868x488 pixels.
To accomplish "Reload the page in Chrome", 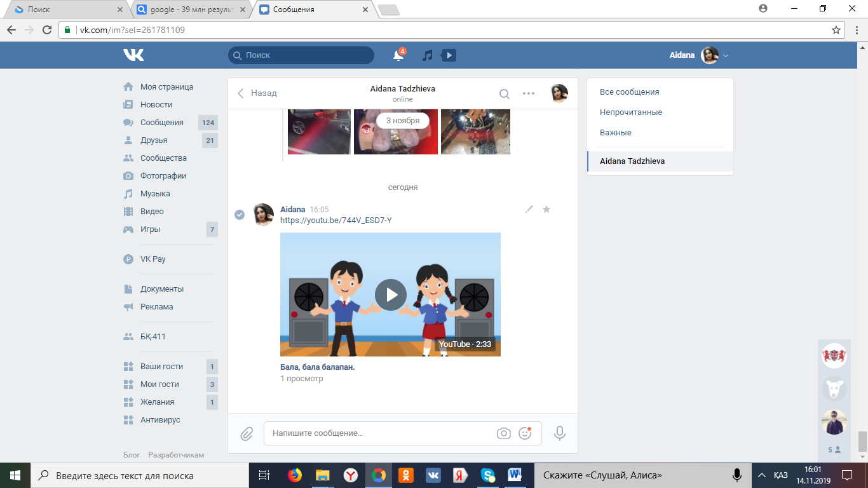I will pyautogui.click(x=47, y=30).
